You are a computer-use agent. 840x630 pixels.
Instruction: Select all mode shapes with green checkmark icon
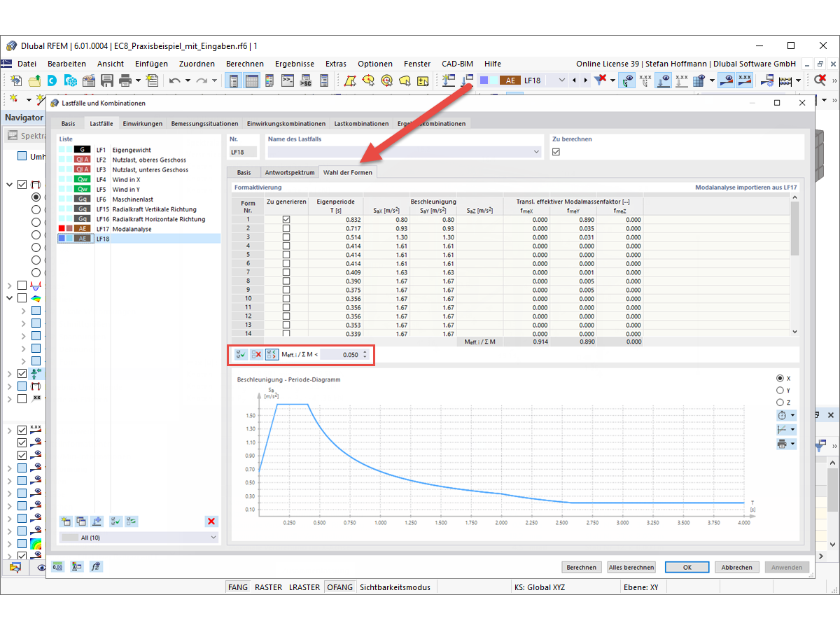pyautogui.click(x=241, y=354)
